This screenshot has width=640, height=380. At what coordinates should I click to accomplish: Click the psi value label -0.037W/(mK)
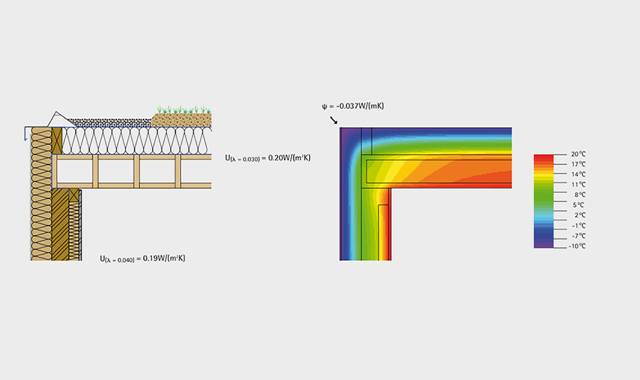point(353,106)
